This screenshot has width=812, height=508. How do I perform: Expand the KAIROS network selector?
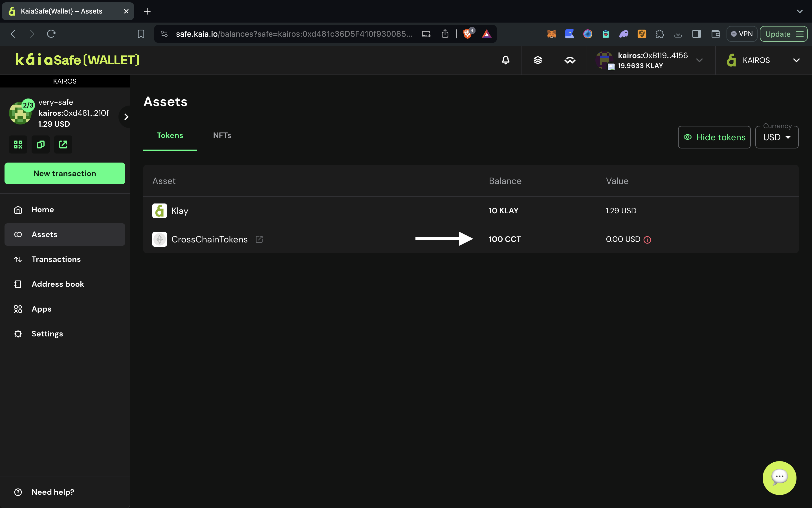point(763,60)
